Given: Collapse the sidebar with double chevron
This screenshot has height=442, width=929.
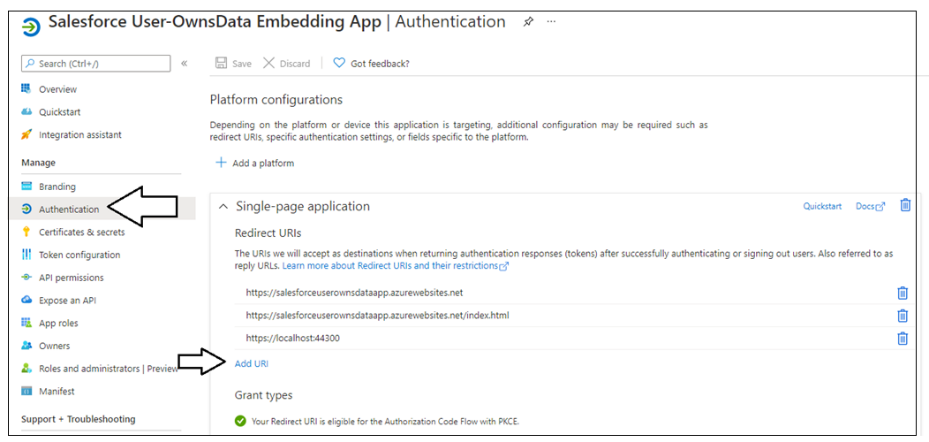Looking at the screenshot, I should click(184, 63).
